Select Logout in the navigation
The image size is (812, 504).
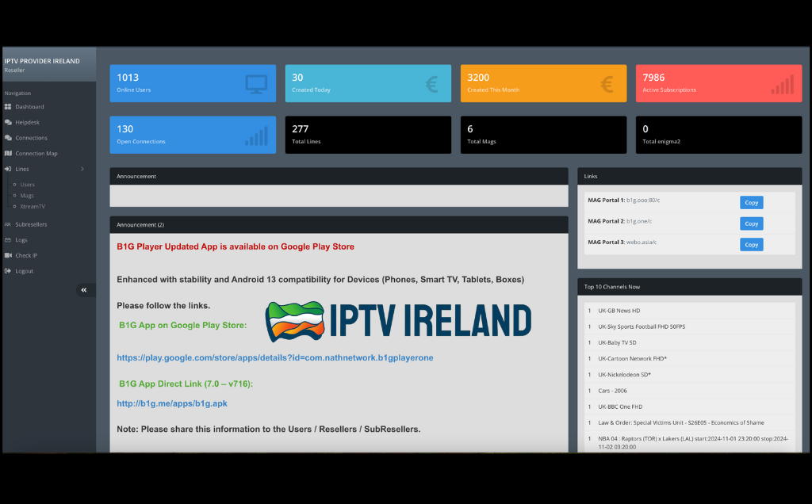point(25,271)
